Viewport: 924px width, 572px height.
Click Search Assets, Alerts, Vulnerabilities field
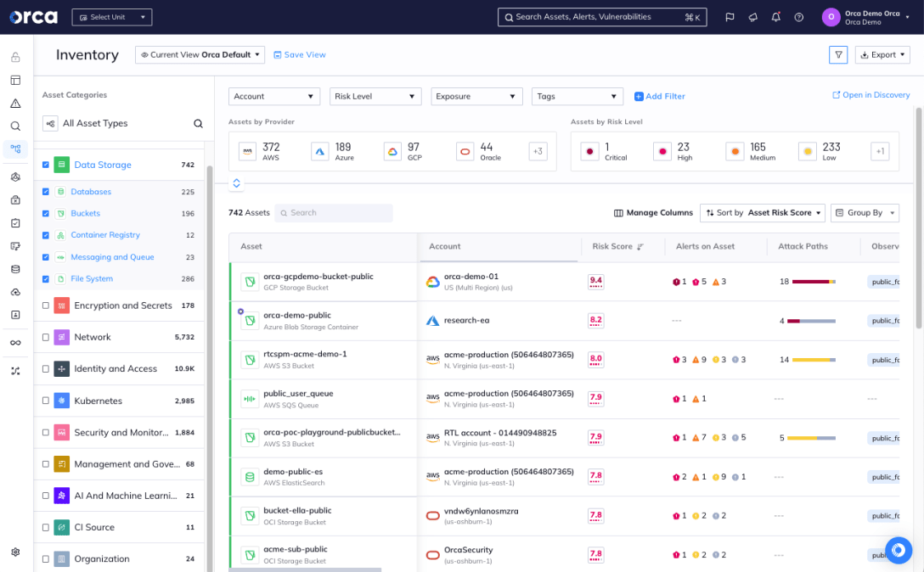(x=602, y=17)
